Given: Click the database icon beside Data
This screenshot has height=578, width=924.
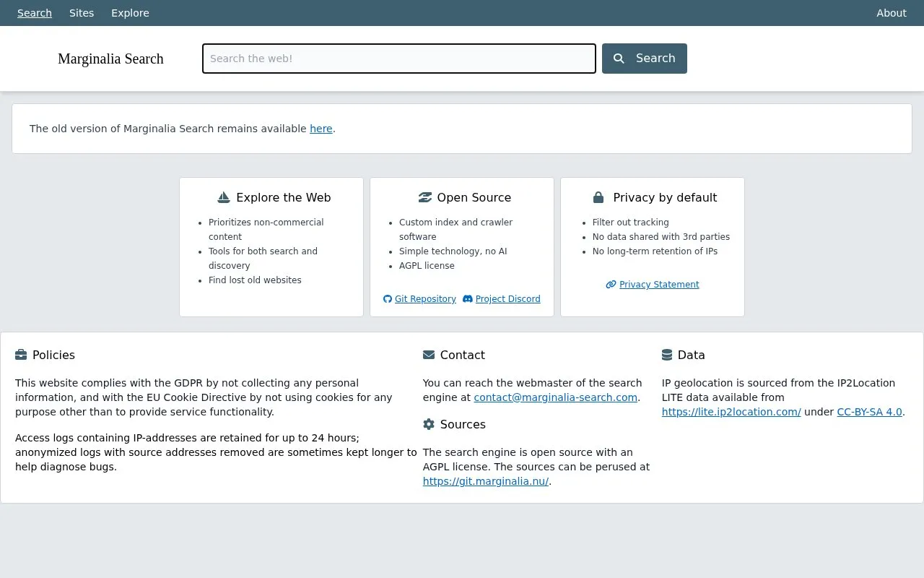Looking at the screenshot, I should [667, 355].
